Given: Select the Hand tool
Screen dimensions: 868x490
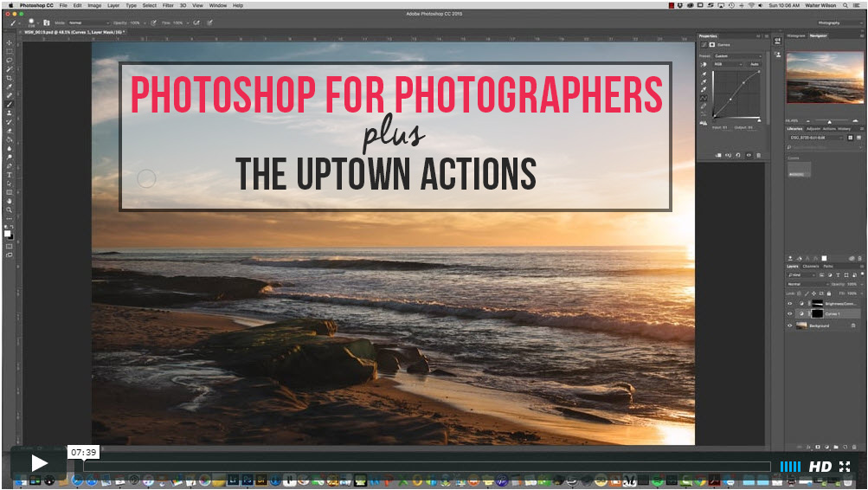Looking at the screenshot, I should click(10, 201).
